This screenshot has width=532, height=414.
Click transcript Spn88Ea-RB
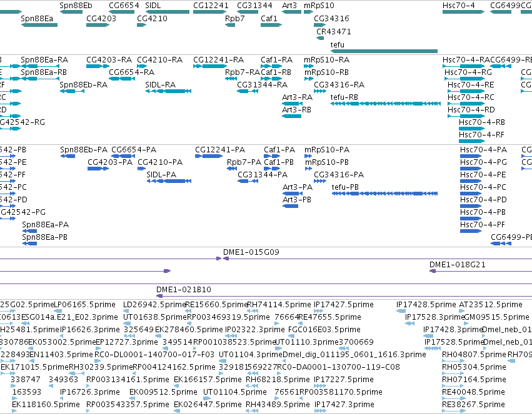pos(41,78)
